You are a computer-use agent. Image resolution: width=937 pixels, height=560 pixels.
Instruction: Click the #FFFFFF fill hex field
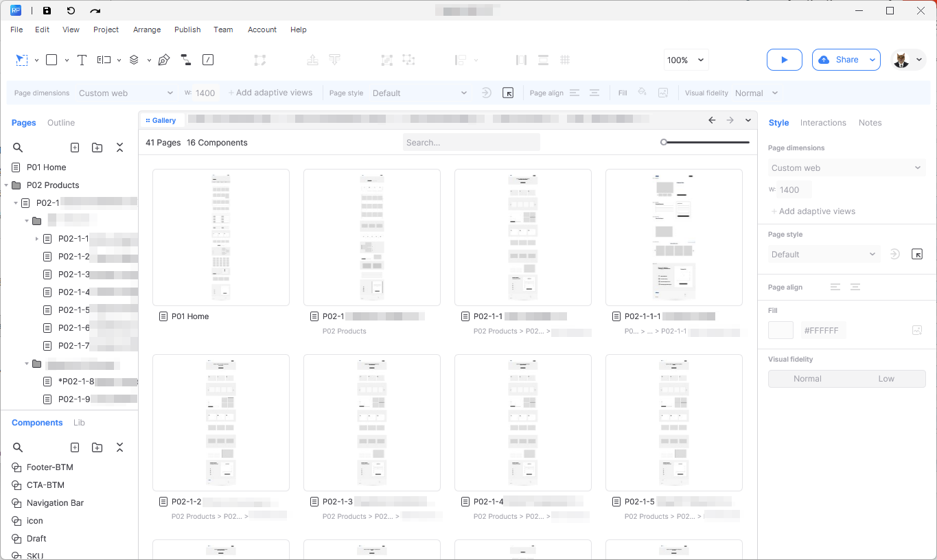tap(822, 330)
